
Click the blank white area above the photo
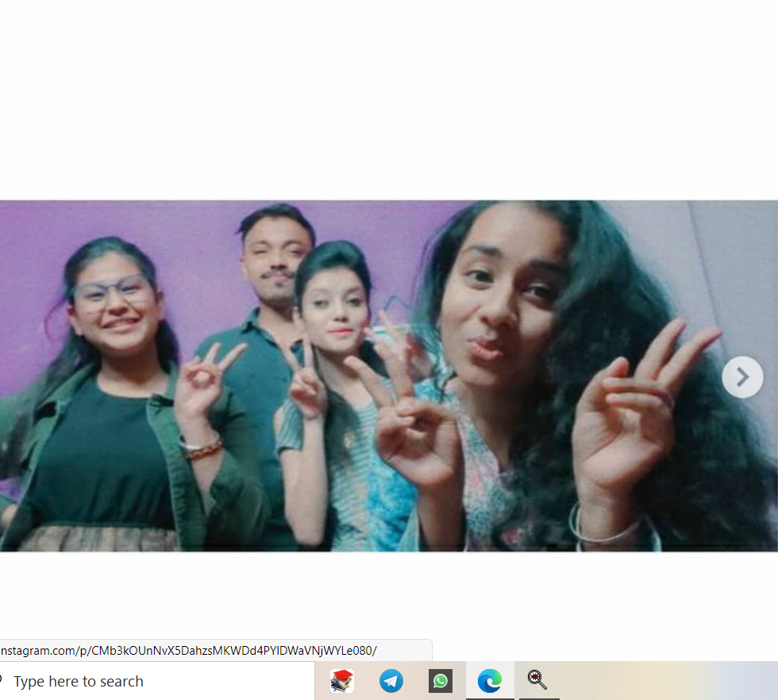(389, 95)
